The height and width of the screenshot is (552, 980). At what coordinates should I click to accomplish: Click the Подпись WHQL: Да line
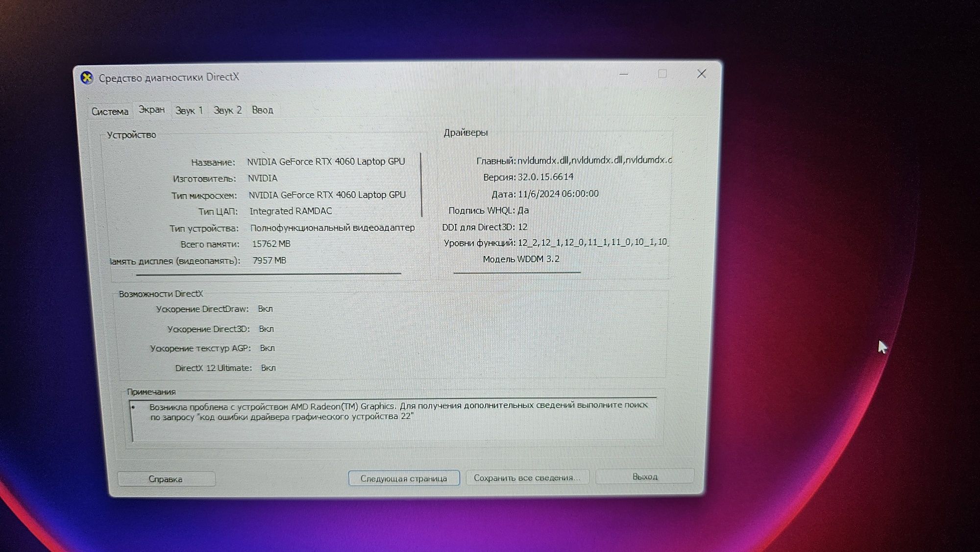coord(489,210)
